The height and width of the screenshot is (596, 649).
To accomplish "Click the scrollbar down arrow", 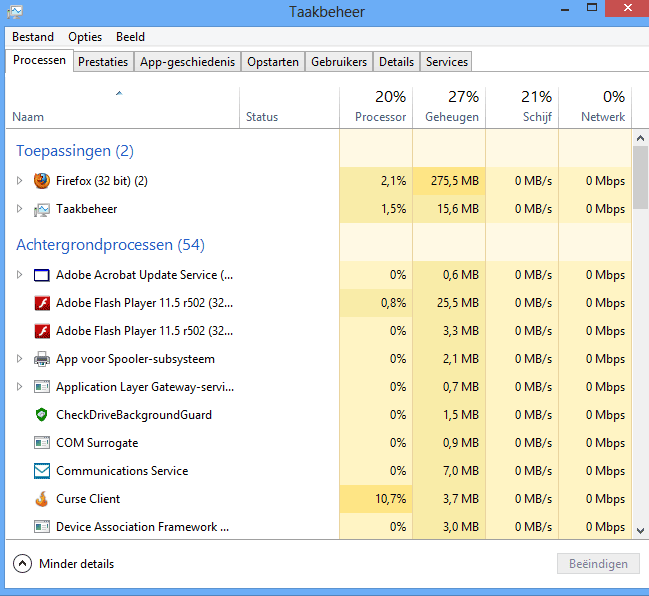I will click(641, 530).
